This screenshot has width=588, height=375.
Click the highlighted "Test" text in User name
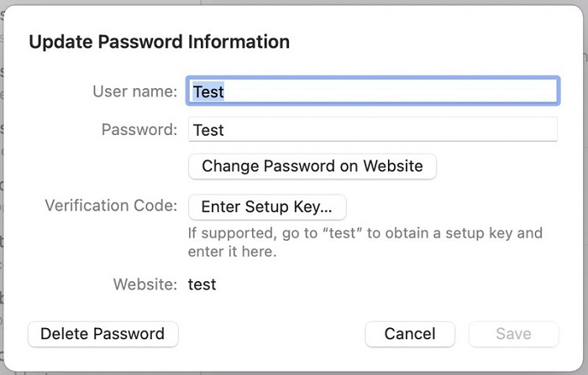(208, 91)
